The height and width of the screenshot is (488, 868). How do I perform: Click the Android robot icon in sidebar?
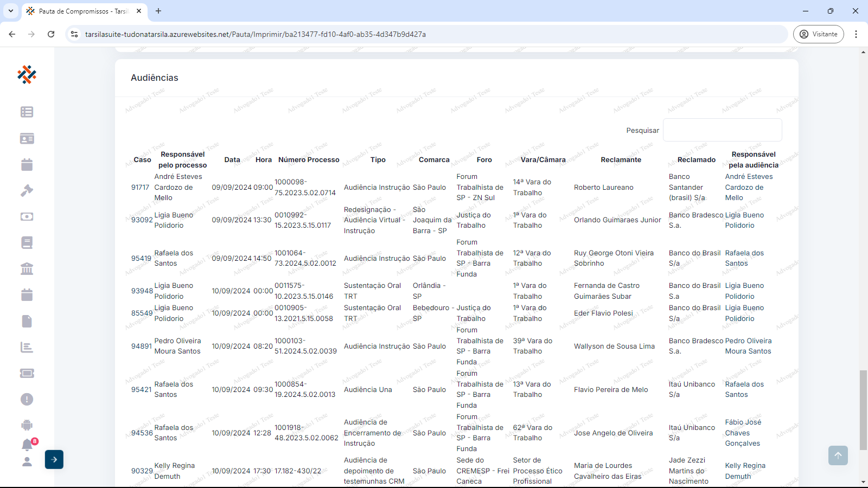[x=27, y=425]
